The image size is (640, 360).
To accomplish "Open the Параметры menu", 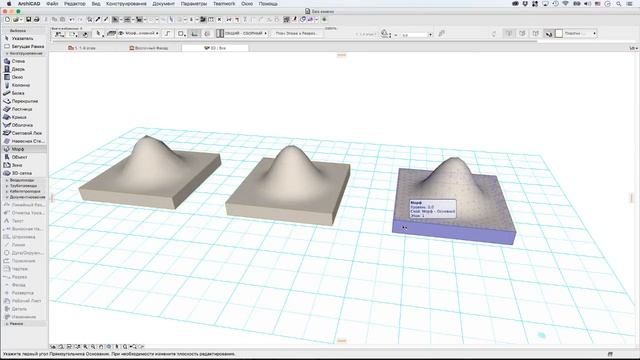I will tap(194, 4).
